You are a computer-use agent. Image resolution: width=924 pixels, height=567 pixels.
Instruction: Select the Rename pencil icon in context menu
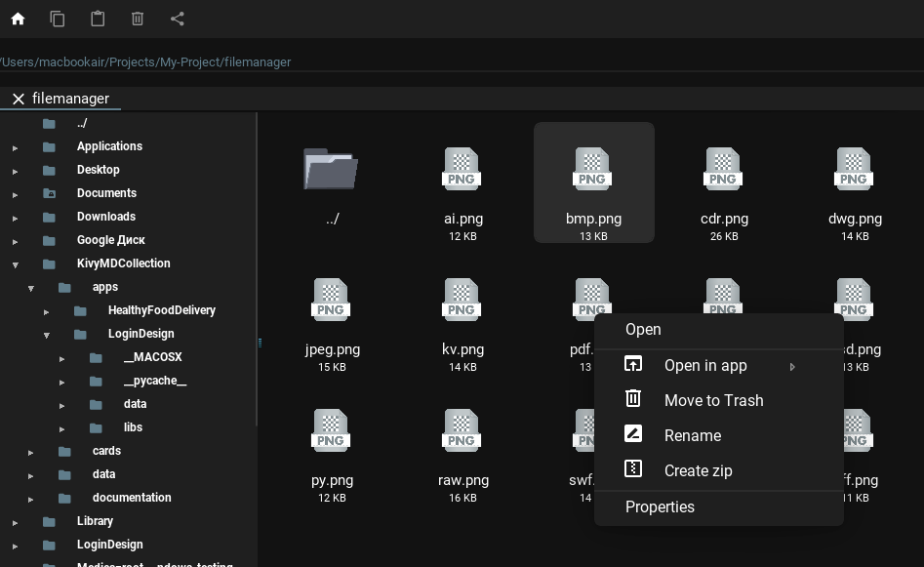coord(633,433)
